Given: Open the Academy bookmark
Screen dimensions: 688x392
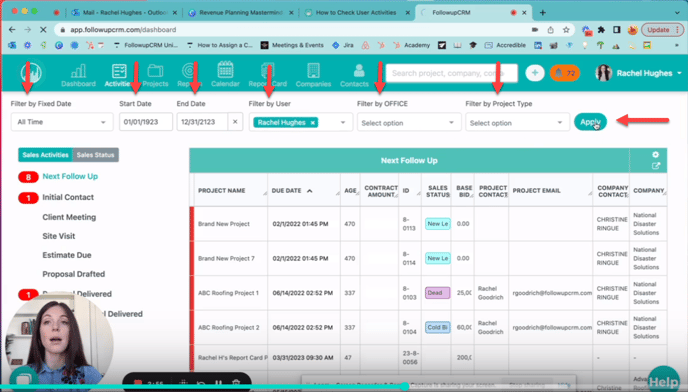Looking at the screenshot, I should point(412,45).
